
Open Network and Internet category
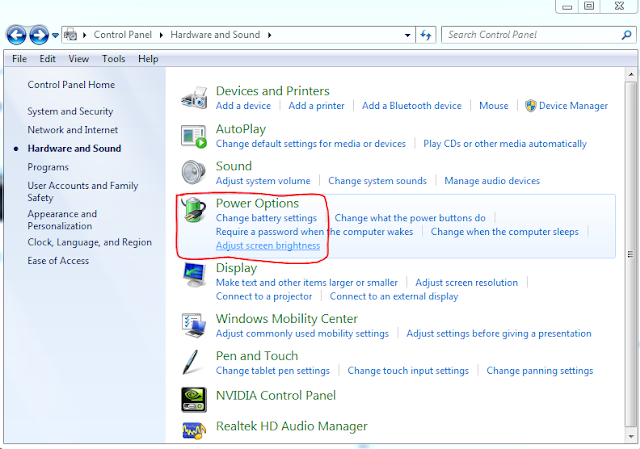point(73,130)
